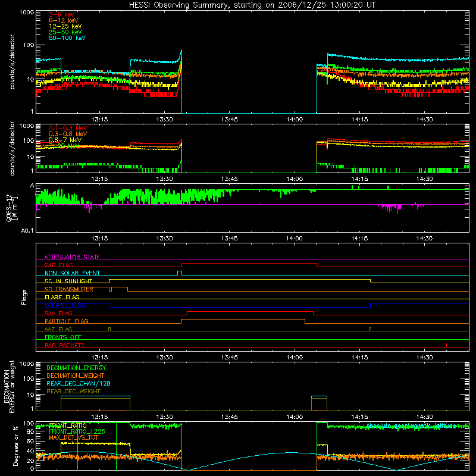Click the 0.3-0.8 MeV legend label

pos(68,134)
